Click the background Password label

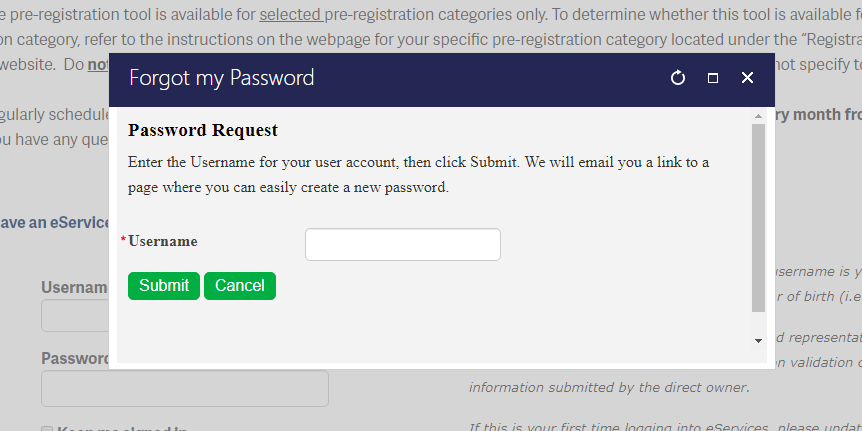[x=75, y=358]
